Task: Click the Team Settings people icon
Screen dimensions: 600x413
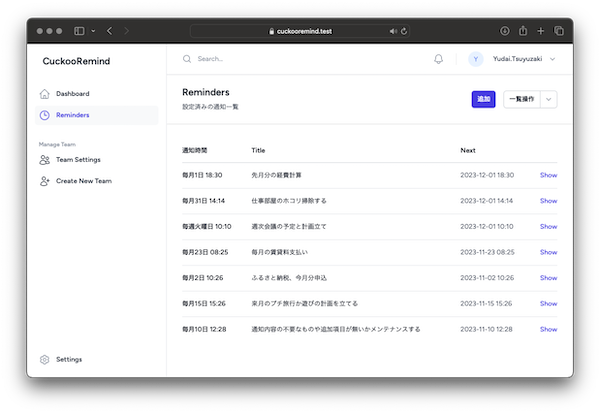Action: coord(44,159)
